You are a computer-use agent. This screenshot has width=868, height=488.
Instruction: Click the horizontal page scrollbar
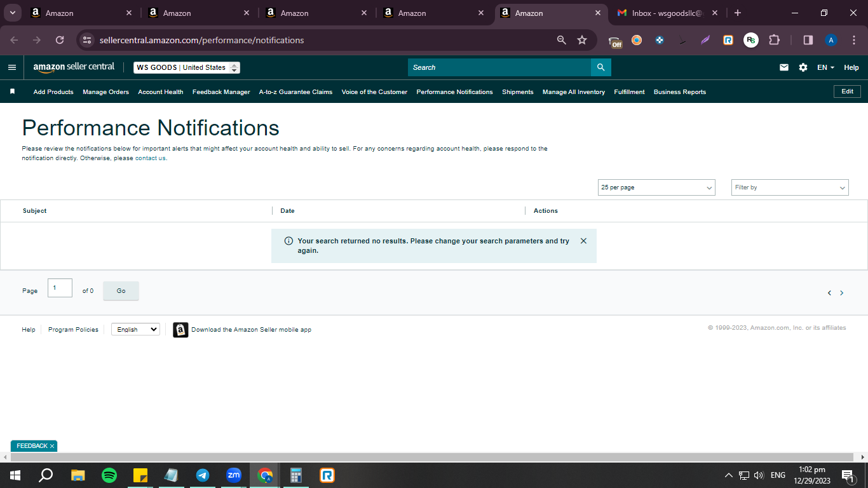coord(433,457)
